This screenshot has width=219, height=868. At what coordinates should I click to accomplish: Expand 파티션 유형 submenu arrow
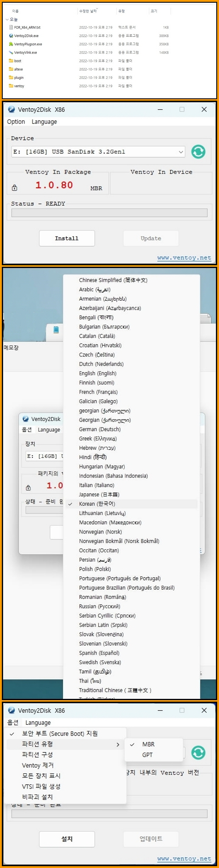point(118,744)
